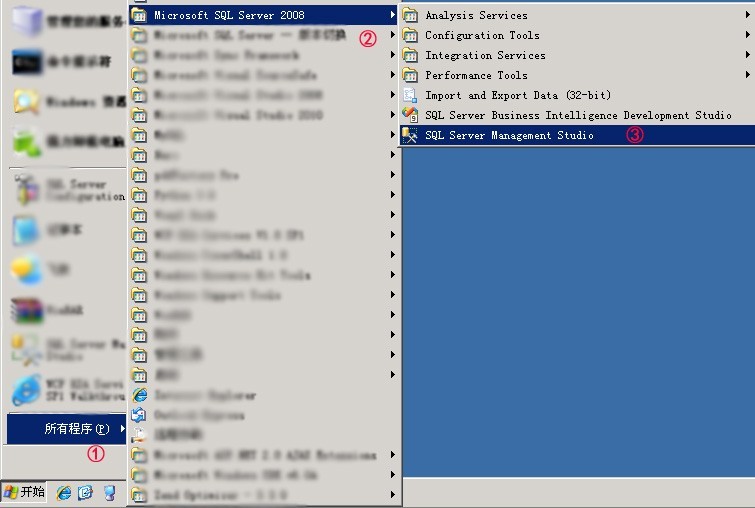Image resolution: width=755 pixels, height=508 pixels.
Task: Click the Microsoft SQL Server 2008 folder icon
Action: [139, 15]
